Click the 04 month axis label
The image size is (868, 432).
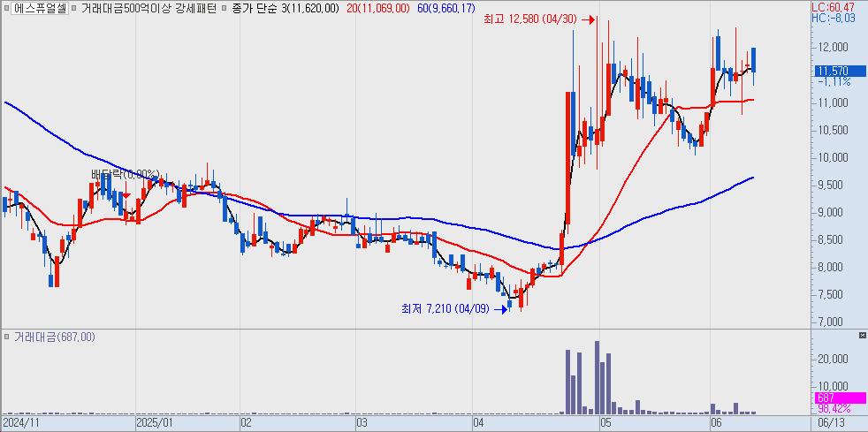tap(479, 423)
